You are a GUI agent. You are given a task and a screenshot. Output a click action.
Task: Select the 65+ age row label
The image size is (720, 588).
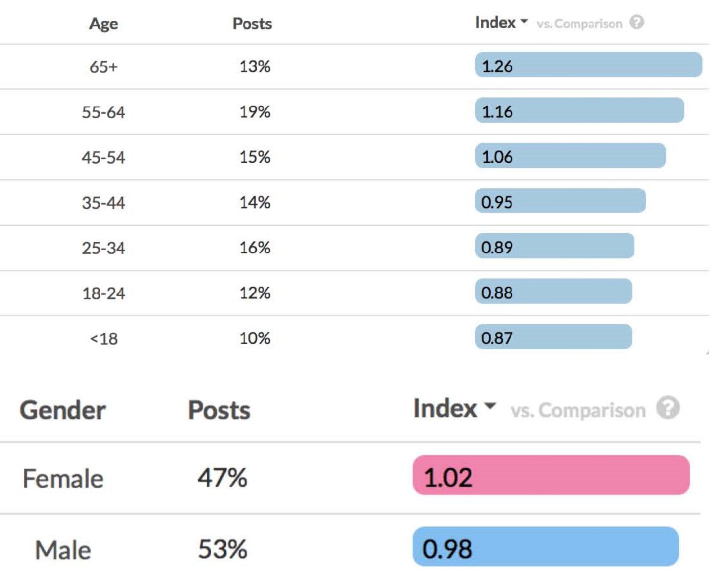tap(104, 67)
